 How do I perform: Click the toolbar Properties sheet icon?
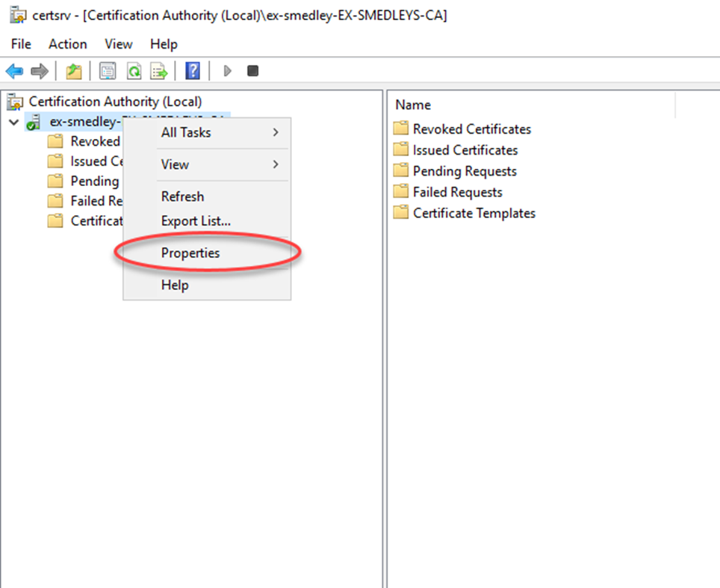[x=108, y=71]
